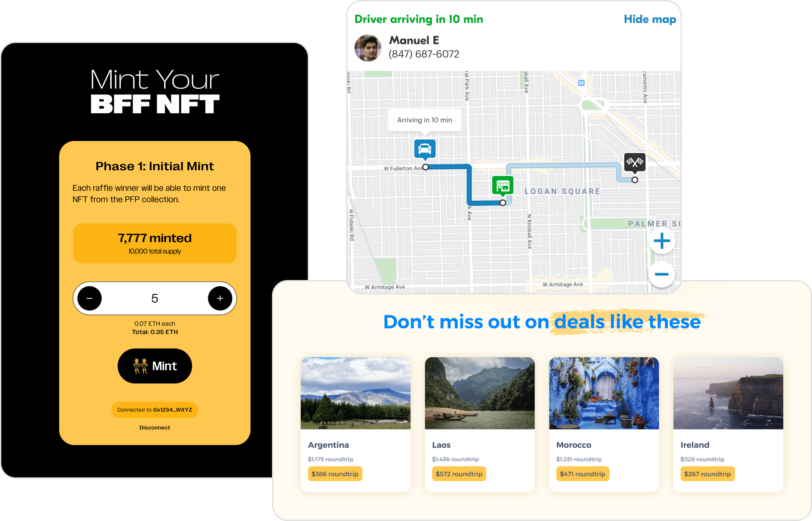Open the Laos deal photo
812x521 pixels.
pyautogui.click(x=480, y=393)
